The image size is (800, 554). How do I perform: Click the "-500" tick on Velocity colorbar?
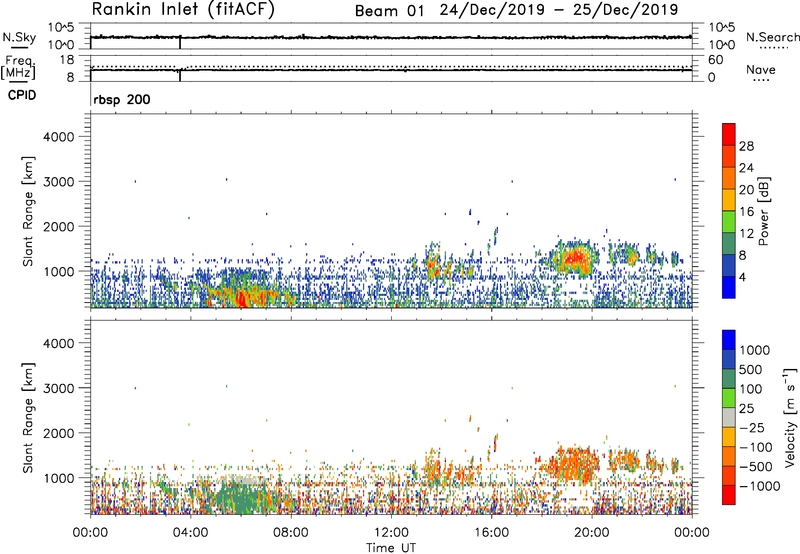pos(756,467)
